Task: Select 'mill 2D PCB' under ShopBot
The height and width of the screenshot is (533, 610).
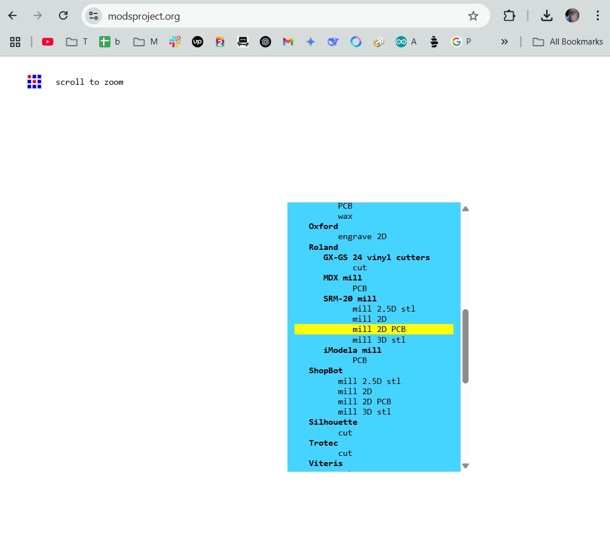Action: click(365, 402)
